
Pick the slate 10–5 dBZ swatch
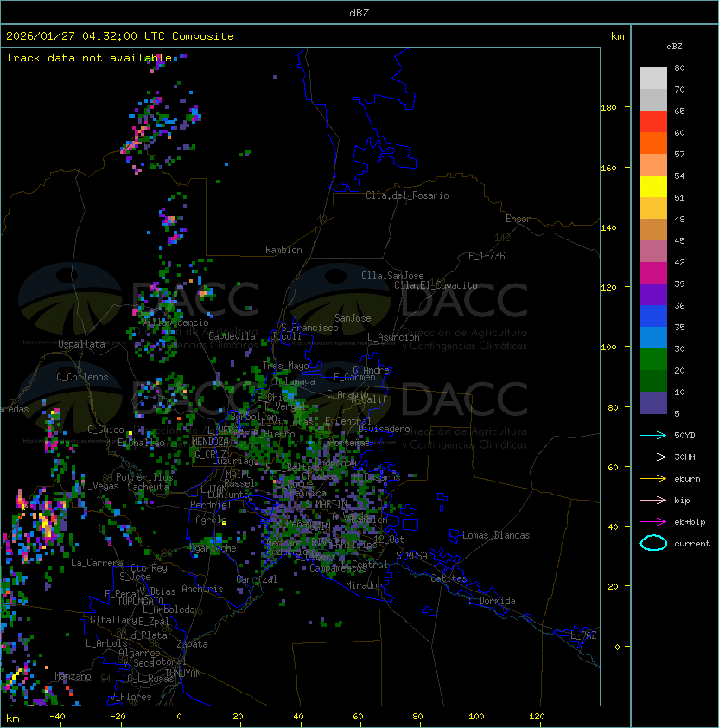tap(653, 403)
